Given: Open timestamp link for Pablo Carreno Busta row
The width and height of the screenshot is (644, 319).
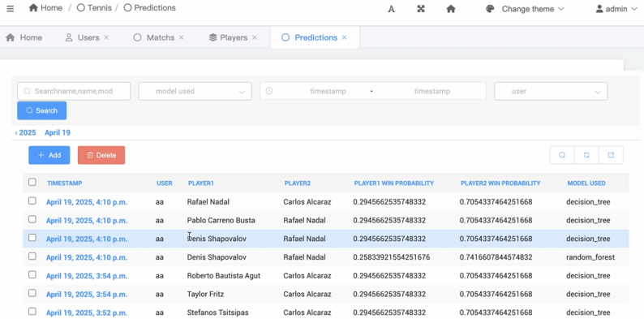Looking at the screenshot, I should (x=87, y=220).
